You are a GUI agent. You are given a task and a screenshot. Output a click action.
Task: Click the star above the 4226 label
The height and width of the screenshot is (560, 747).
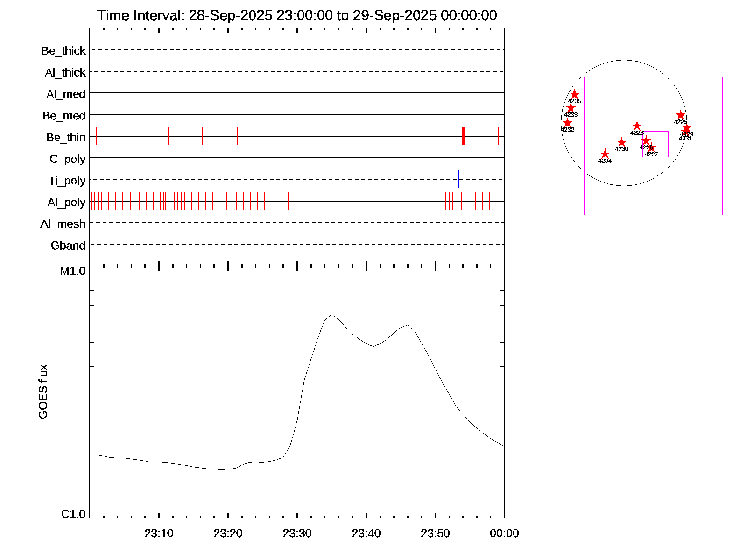[x=646, y=140]
